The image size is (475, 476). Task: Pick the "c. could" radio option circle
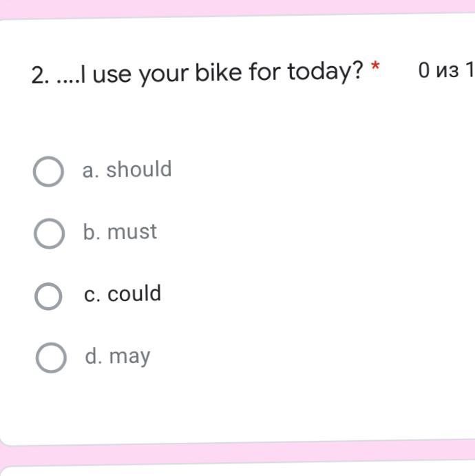pyautogui.click(x=49, y=296)
